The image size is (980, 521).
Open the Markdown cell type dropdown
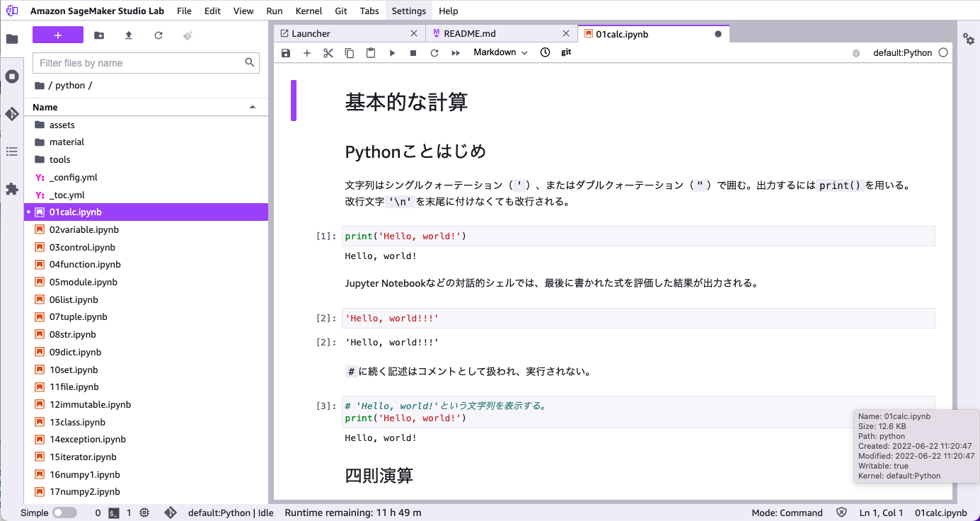(500, 52)
